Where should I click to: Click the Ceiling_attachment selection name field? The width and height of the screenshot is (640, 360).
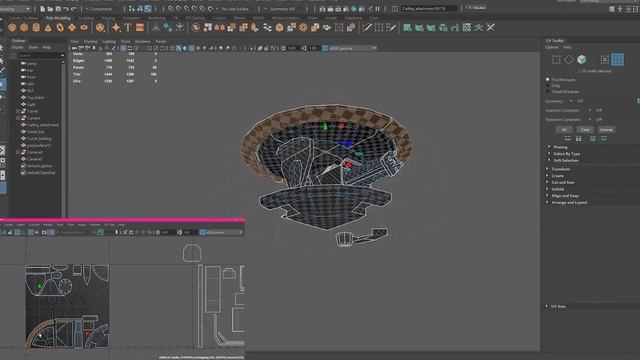[429, 9]
